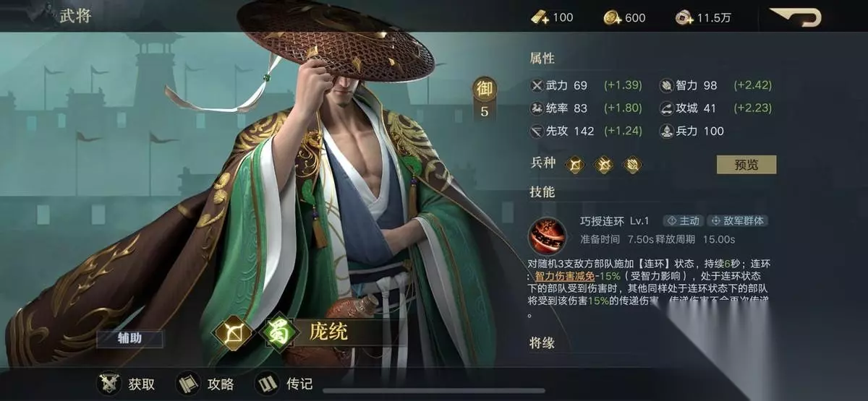
Task: Open the 攻略 strategy tab
Action: (x=205, y=384)
